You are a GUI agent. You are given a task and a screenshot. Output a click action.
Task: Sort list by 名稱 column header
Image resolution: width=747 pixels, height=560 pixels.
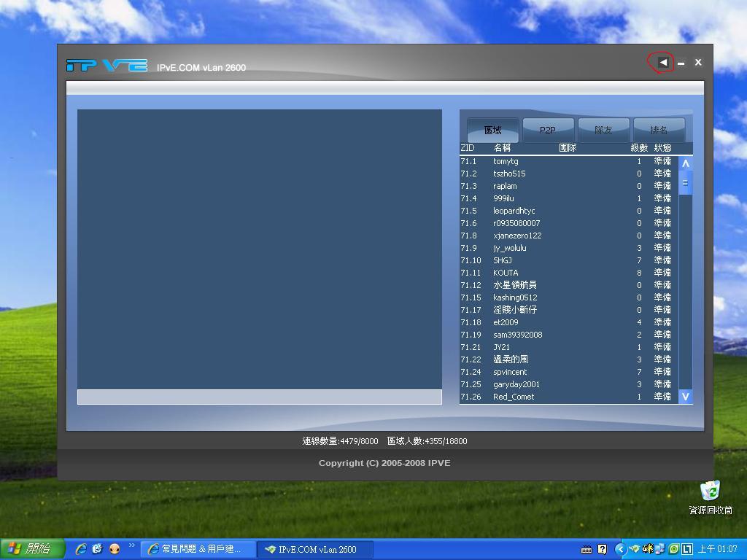(502, 148)
